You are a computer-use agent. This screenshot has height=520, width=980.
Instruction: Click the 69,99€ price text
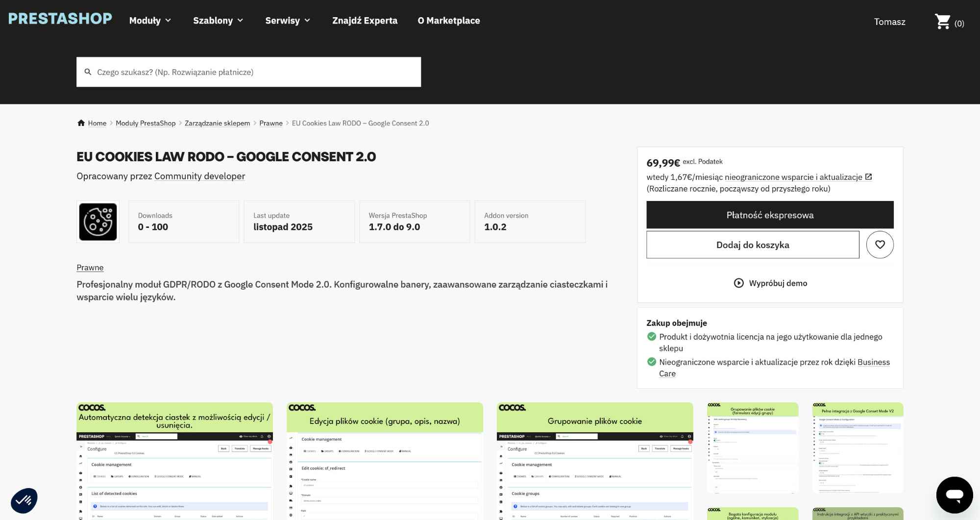coord(663,163)
